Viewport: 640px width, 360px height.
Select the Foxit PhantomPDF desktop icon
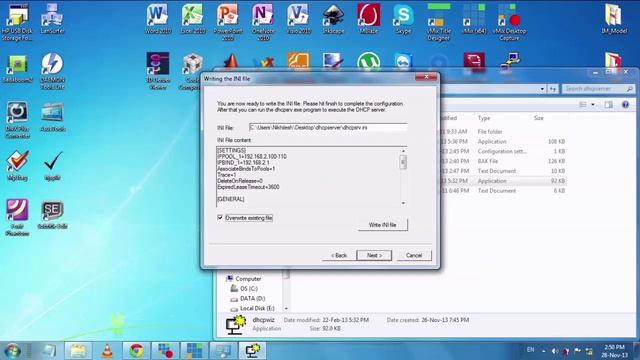tap(17, 218)
